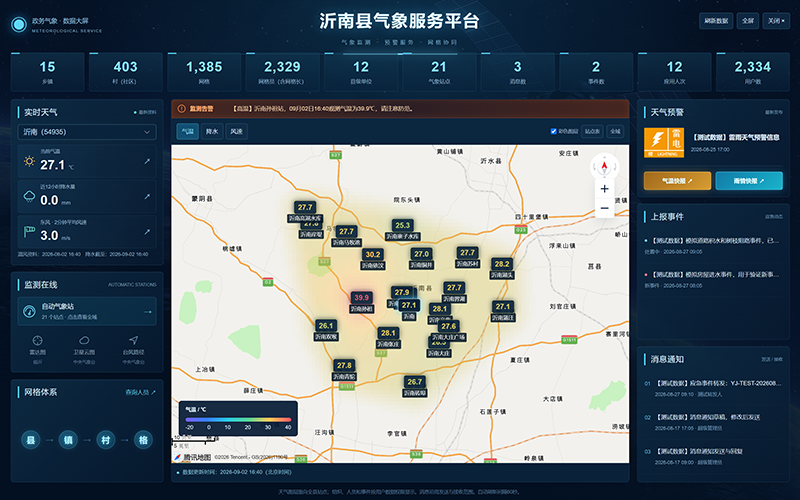Open the 2,334 用户数 stat card
The height and width of the screenshot is (500, 800).
[x=753, y=72]
